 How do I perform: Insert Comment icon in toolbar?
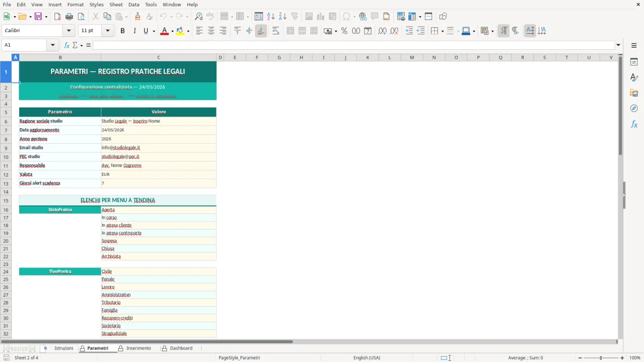[x=375, y=17]
